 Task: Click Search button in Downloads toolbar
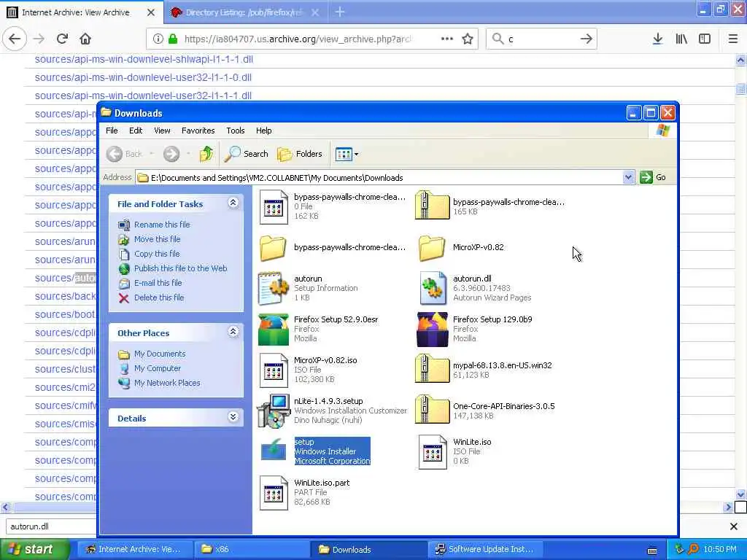pyautogui.click(x=247, y=154)
